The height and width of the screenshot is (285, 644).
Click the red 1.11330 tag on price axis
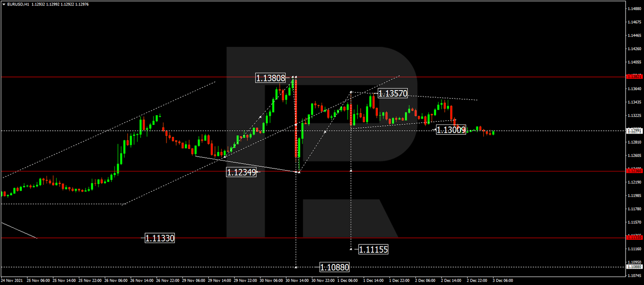634,237
